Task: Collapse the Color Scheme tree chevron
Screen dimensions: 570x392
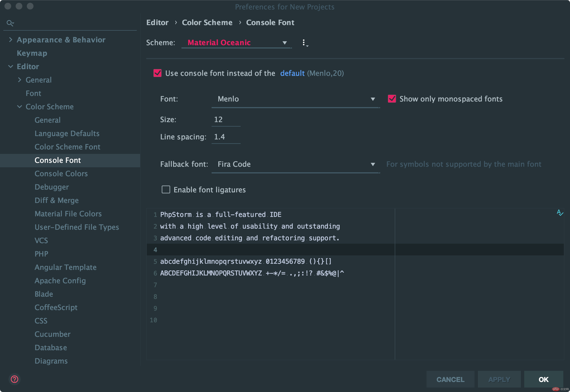Action: point(20,107)
